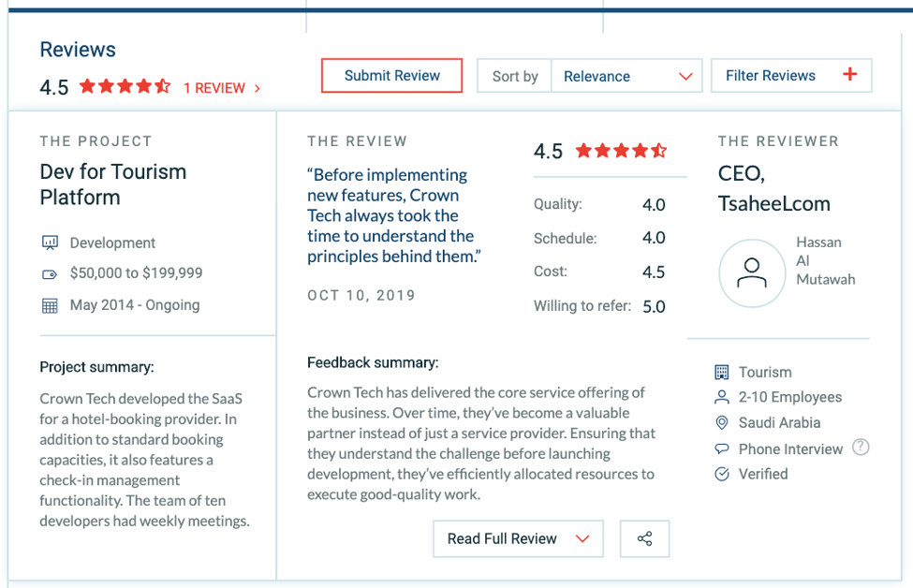Click the Verified checkmark icon
Image resolution: width=913 pixels, height=588 pixels.
point(721,474)
